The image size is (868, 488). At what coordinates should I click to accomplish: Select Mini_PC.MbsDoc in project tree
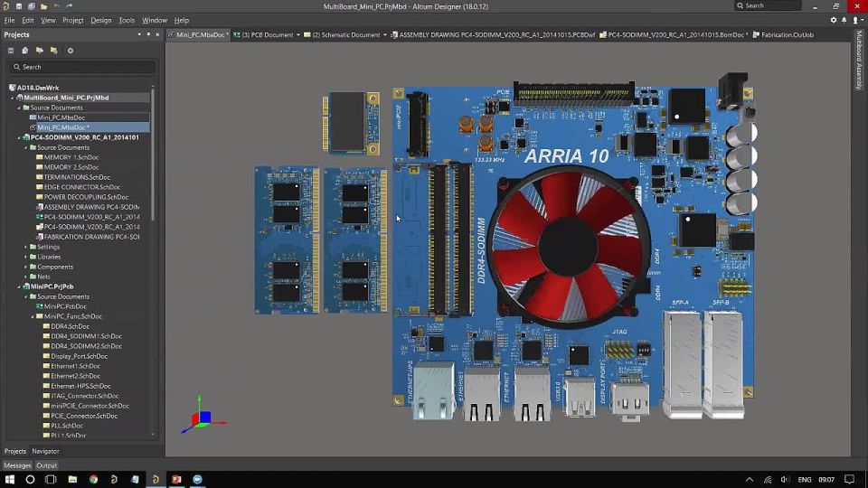pos(61,117)
